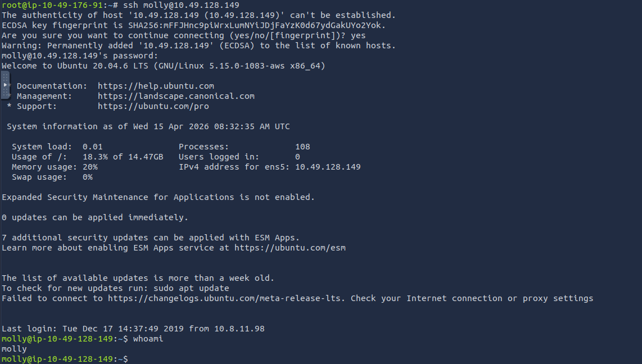Click the molly password prompt line
642x364 pixels.
point(80,56)
